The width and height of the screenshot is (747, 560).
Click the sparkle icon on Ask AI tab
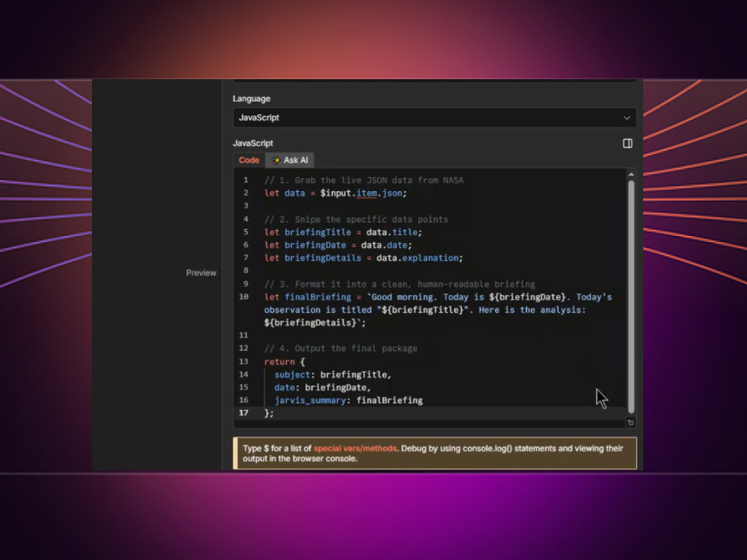coord(276,160)
